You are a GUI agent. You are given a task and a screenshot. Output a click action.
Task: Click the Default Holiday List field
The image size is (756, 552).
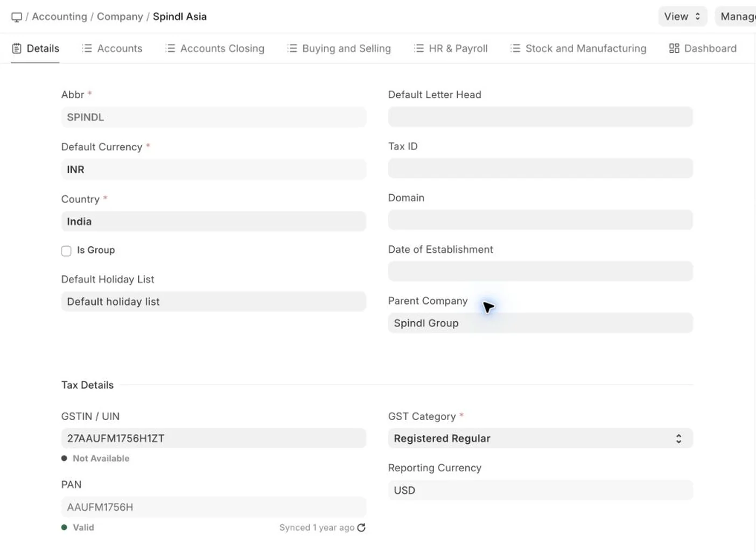coord(214,302)
